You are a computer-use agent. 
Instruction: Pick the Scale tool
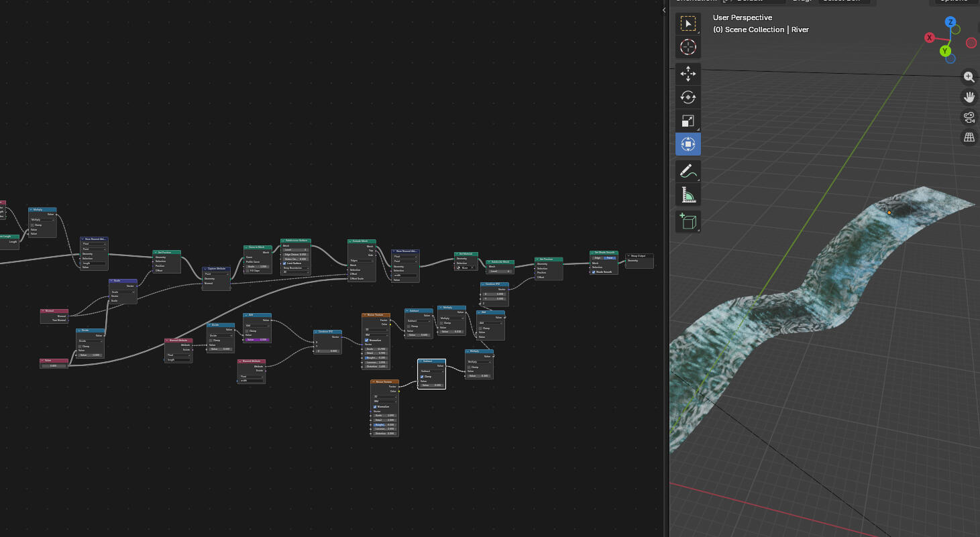point(688,121)
